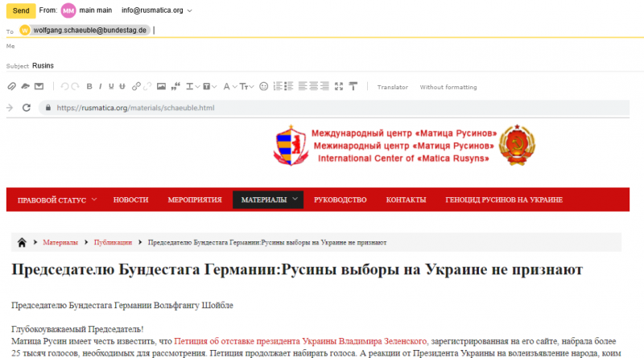Open the РУКОВОДСТВО menu item

click(340, 200)
